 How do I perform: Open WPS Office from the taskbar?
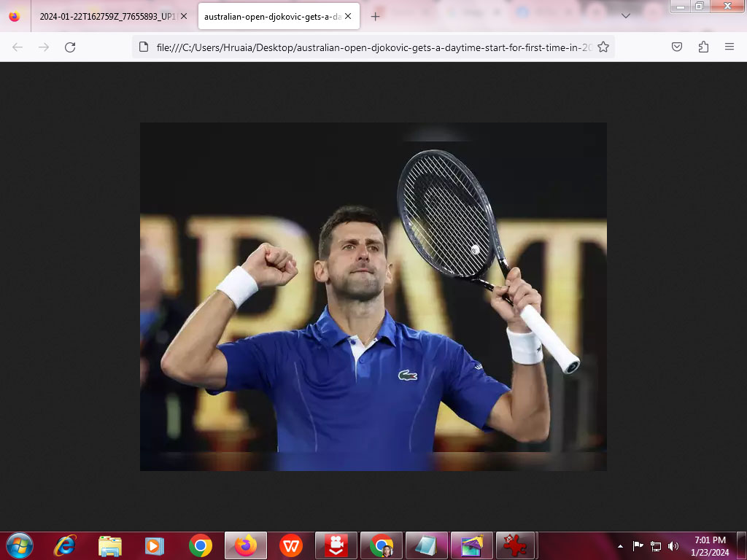click(291, 545)
